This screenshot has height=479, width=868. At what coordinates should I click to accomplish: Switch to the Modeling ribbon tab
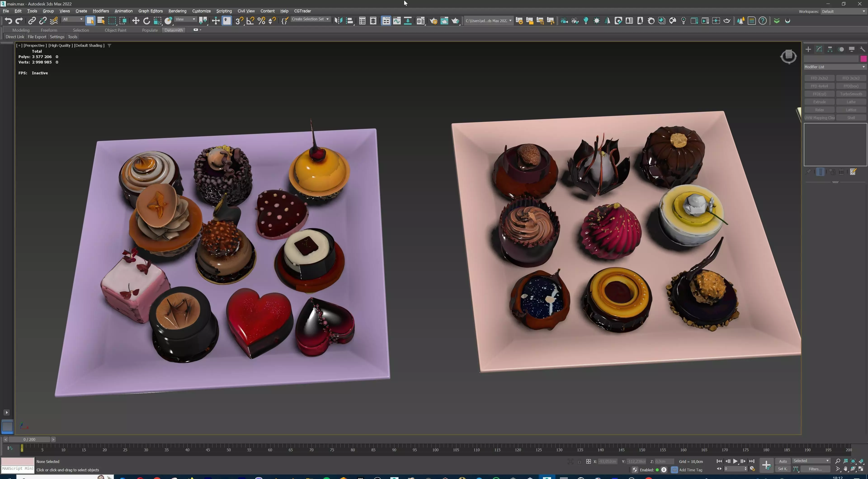coord(21,30)
